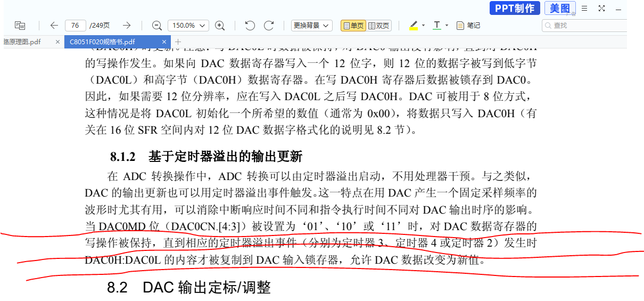Click the 美图 button
The image size is (644, 301).
click(559, 8)
